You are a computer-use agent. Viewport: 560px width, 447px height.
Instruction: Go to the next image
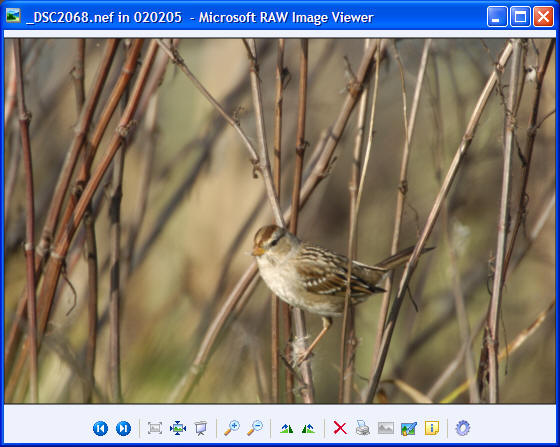pyautogui.click(x=124, y=428)
